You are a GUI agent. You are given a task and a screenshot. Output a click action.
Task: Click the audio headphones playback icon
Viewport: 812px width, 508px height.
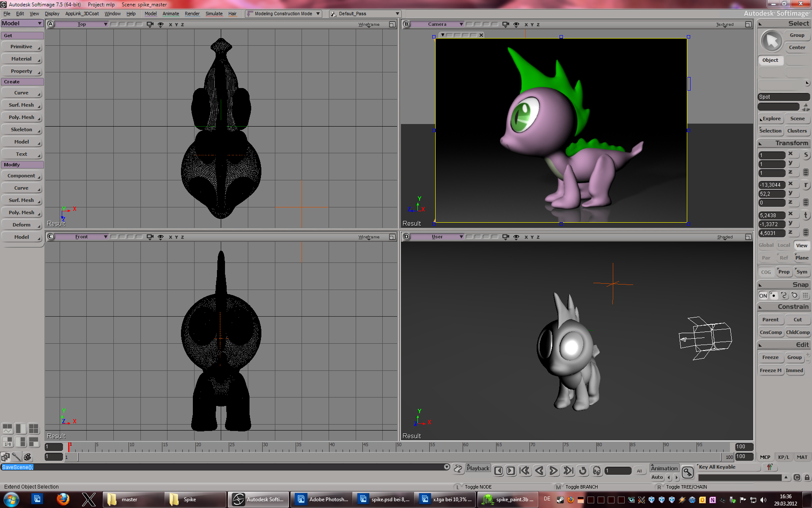(596, 471)
